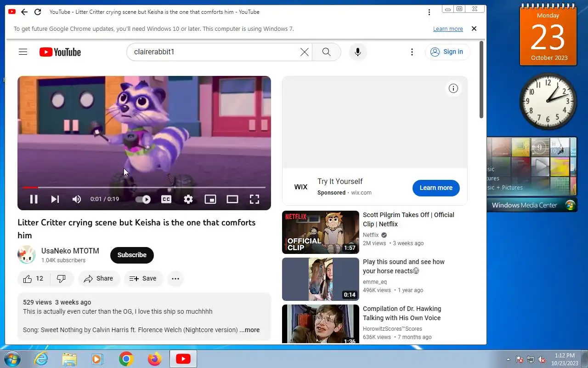The image size is (588, 368).
Task: Select the YouTube app taskbar button
Action: (x=183, y=359)
